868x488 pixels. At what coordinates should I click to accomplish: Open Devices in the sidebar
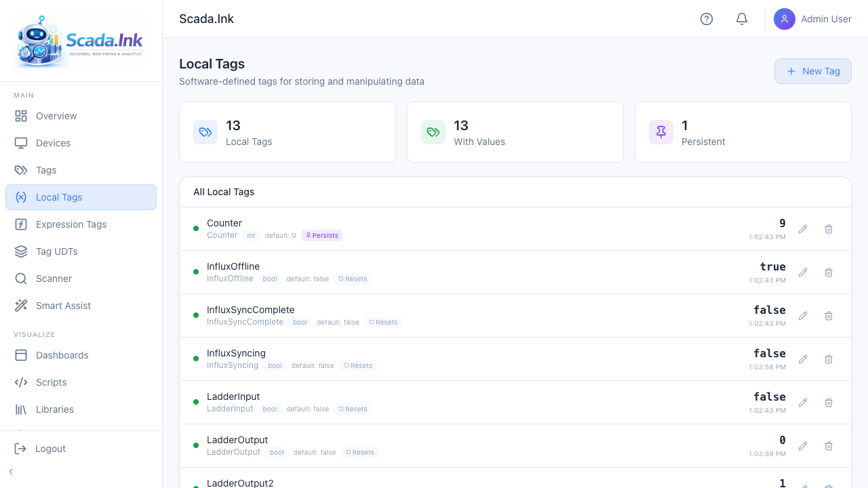pos(81,143)
